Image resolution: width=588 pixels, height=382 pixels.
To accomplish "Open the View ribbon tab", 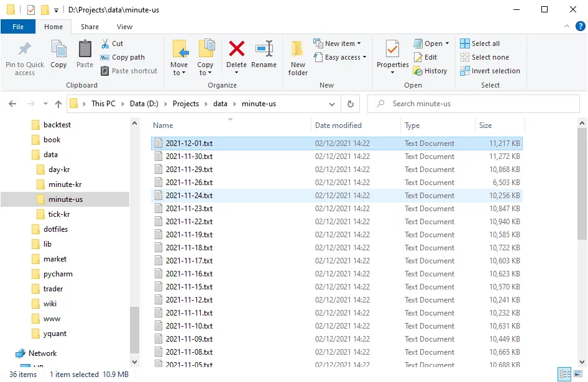I will click(x=124, y=27).
